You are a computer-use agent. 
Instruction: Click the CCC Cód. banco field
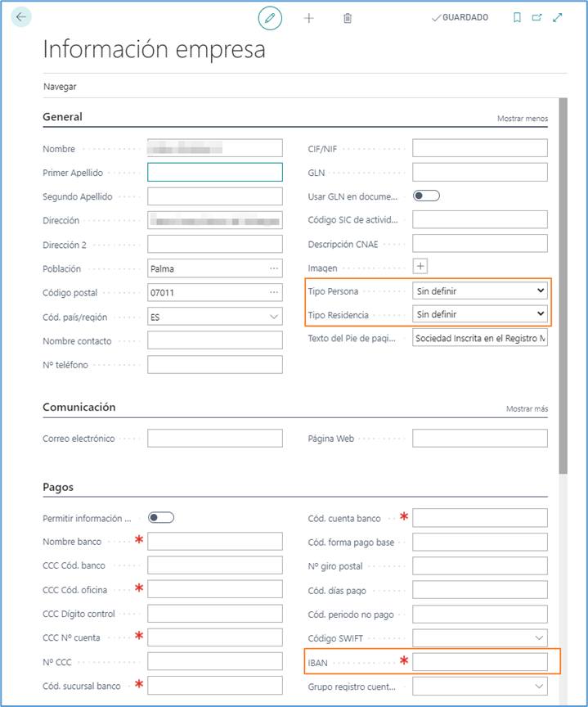click(215, 565)
